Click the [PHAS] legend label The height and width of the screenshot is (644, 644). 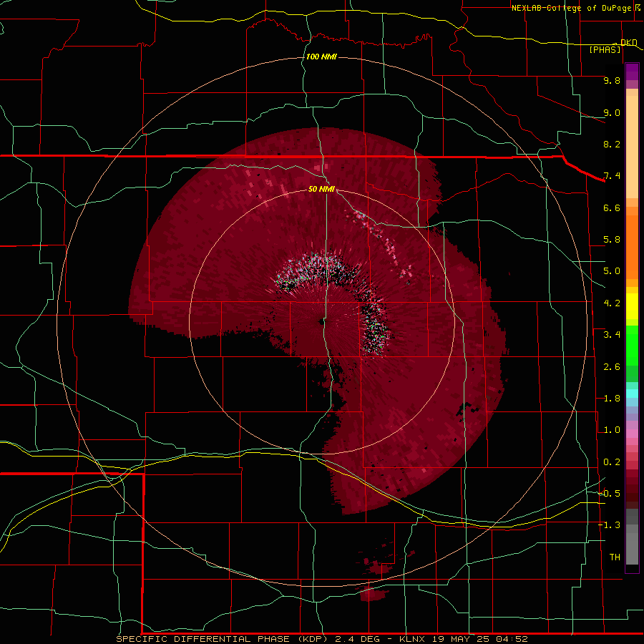coord(605,49)
